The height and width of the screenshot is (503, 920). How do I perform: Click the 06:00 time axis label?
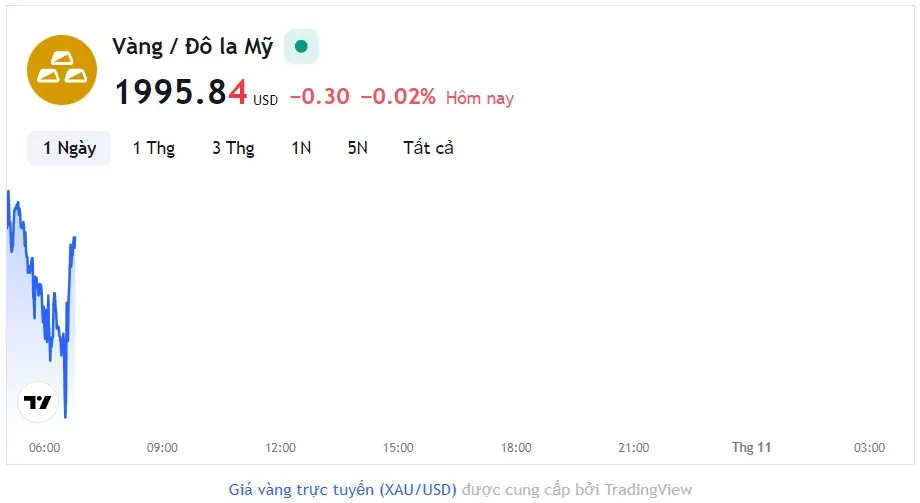coord(45,448)
